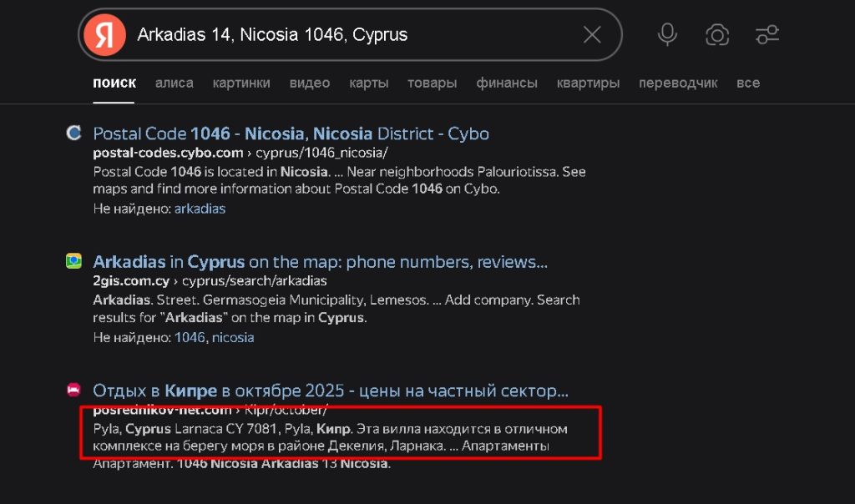Click the posrednikov-net.com result favicon
Viewport: 855px width, 504px height.
click(x=73, y=390)
